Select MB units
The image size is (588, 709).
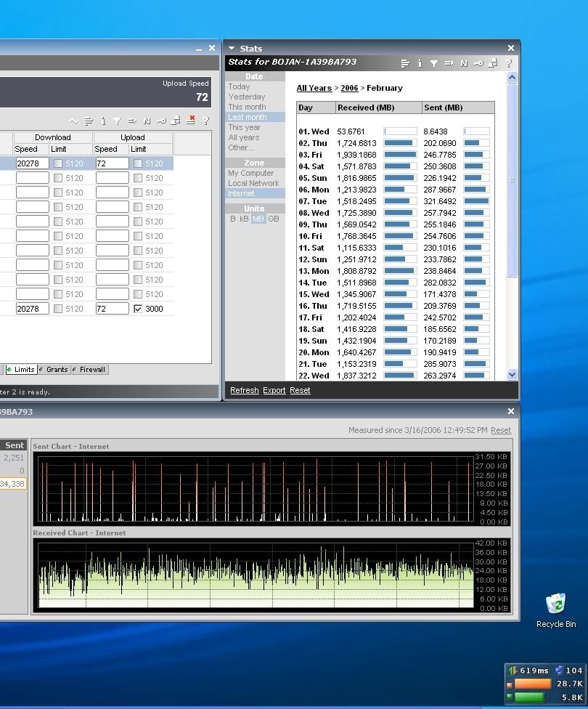(258, 219)
